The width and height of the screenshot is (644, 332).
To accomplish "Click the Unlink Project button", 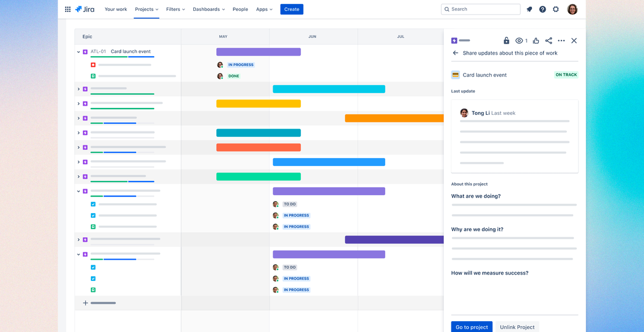I will click(517, 326).
